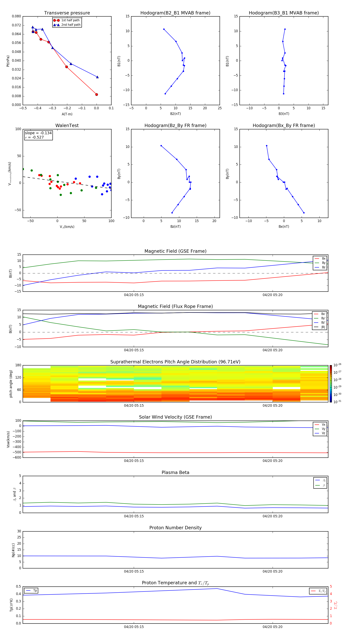Click the "WalenTest" plot title
Viewport: 351px width, 644px height.
coord(67,125)
